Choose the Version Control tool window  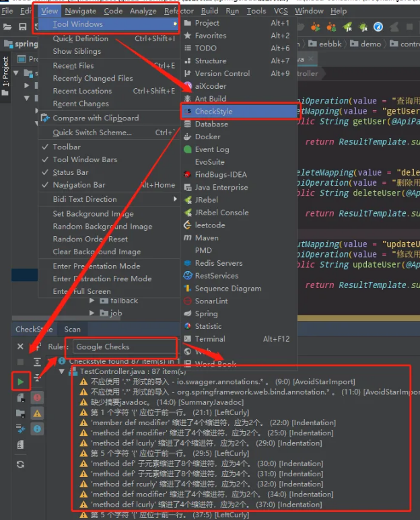point(239,73)
